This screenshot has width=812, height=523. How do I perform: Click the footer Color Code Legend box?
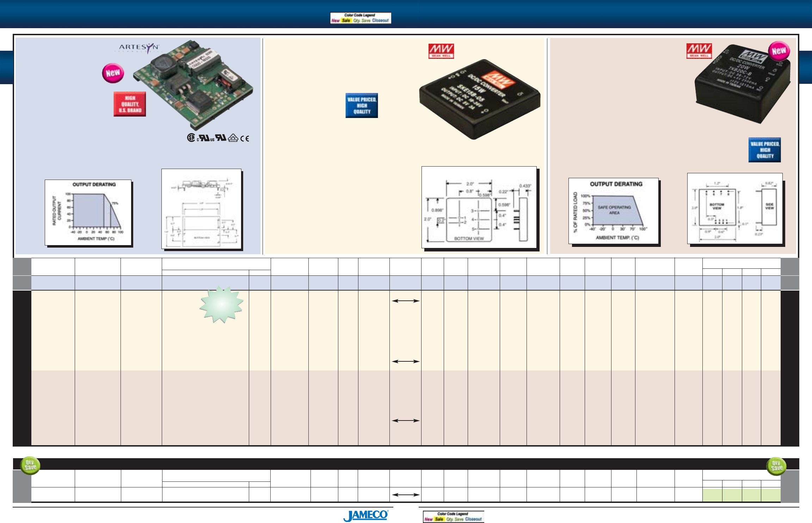tap(453, 517)
